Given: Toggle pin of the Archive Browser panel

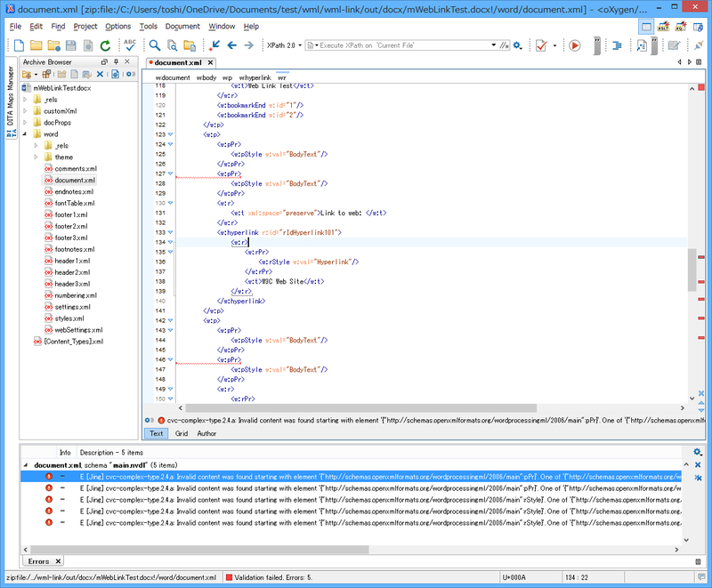Looking at the screenshot, I should (116, 61).
